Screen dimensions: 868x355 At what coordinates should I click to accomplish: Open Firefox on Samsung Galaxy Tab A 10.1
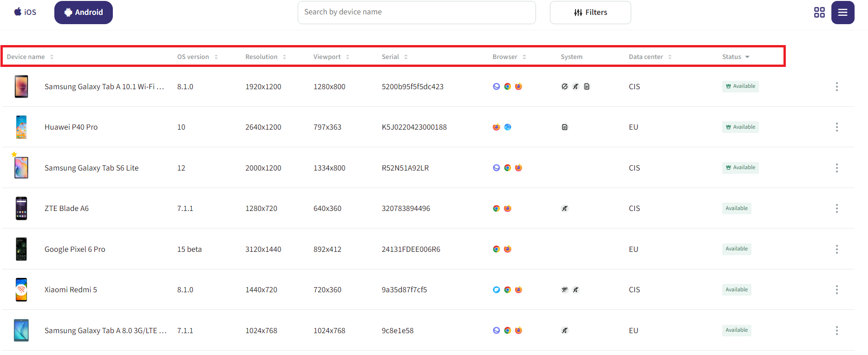click(x=519, y=86)
